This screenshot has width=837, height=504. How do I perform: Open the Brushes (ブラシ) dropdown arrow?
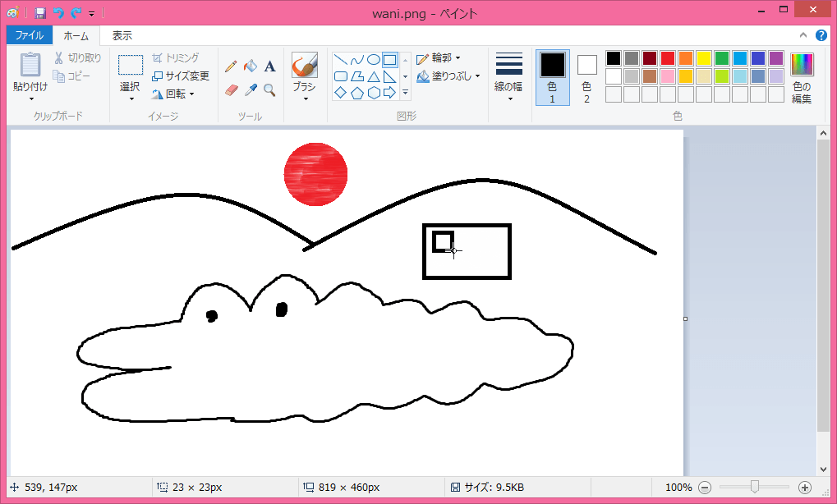tap(305, 99)
